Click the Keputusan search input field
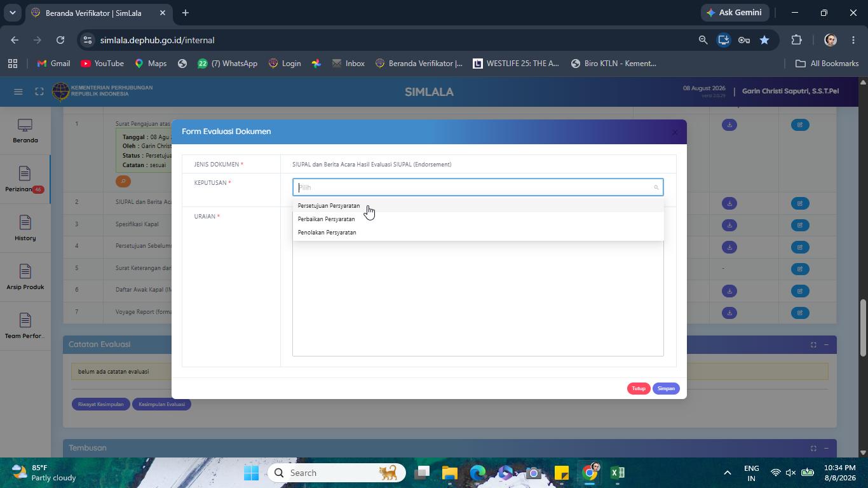868x488 pixels. [478, 187]
